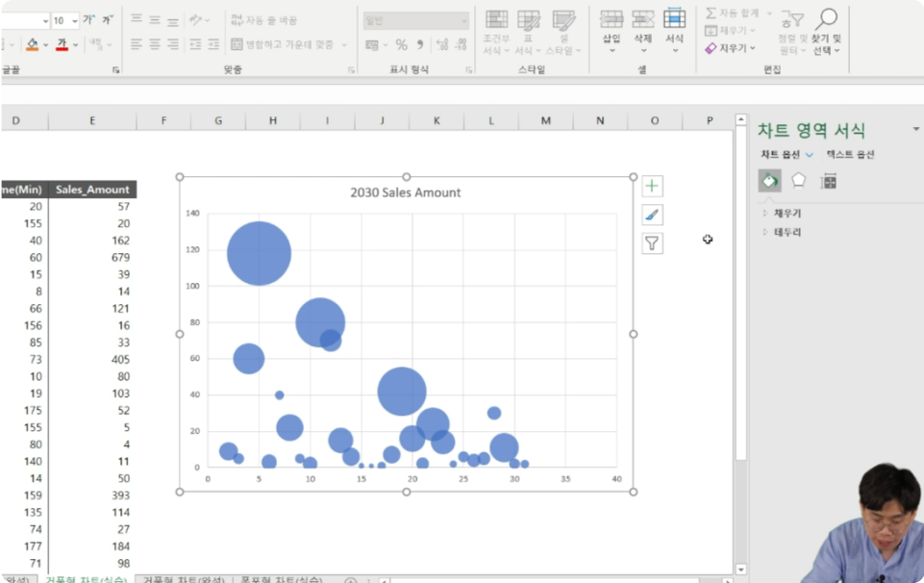Select top align icon
Screen dimensions: 924x583
tap(137, 20)
